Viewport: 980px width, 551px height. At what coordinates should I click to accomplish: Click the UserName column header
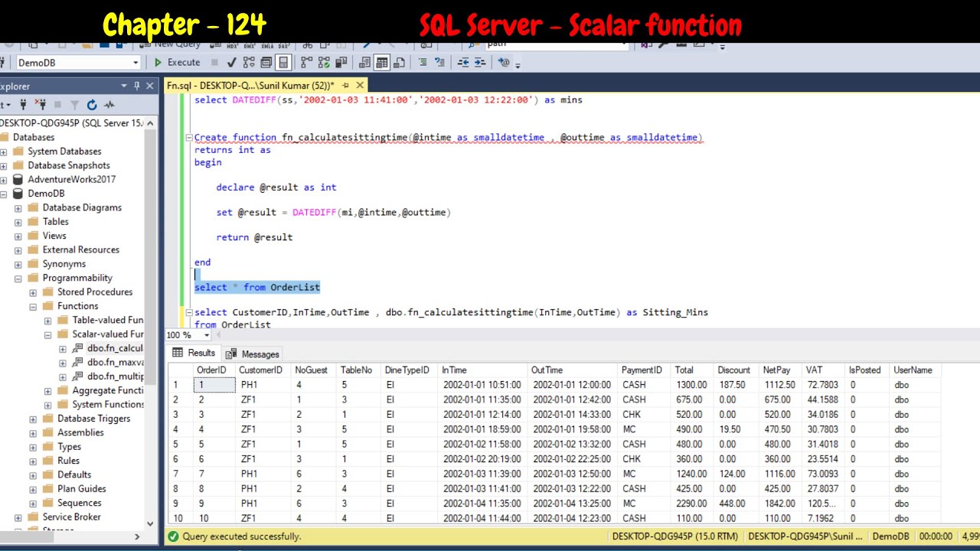coord(915,370)
